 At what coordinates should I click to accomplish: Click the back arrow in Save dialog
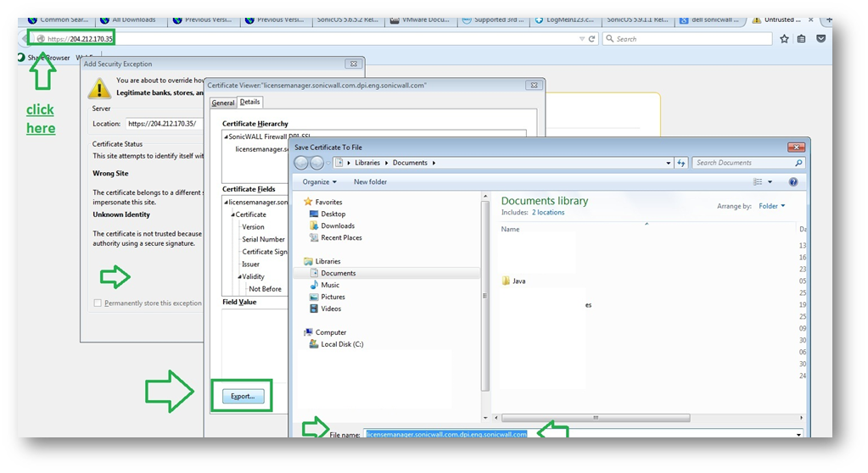[x=301, y=163]
